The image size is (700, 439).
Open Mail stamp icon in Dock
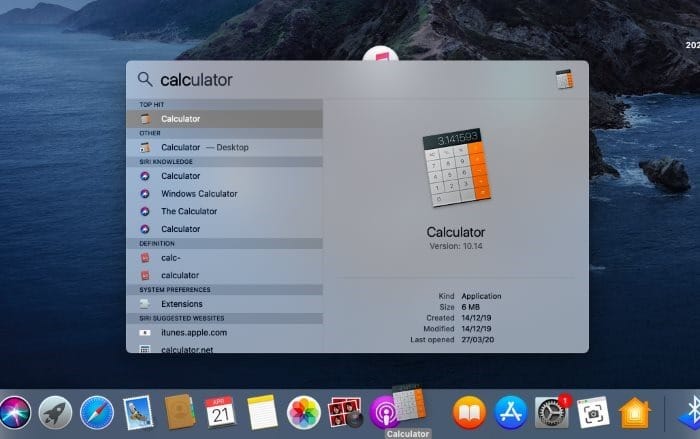(138, 412)
